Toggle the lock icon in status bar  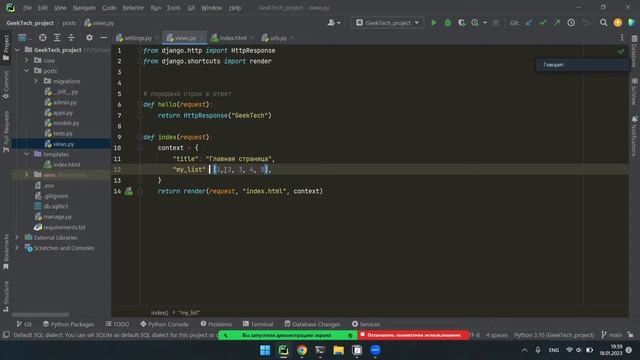tap(631, 335)
